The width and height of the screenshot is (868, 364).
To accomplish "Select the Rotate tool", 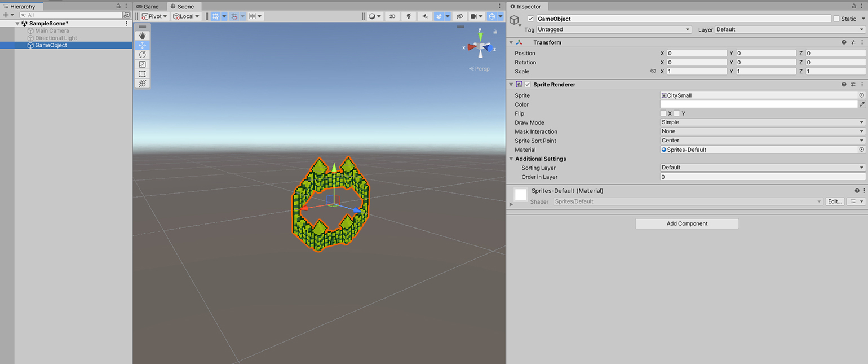I will [x=142, y=55].
